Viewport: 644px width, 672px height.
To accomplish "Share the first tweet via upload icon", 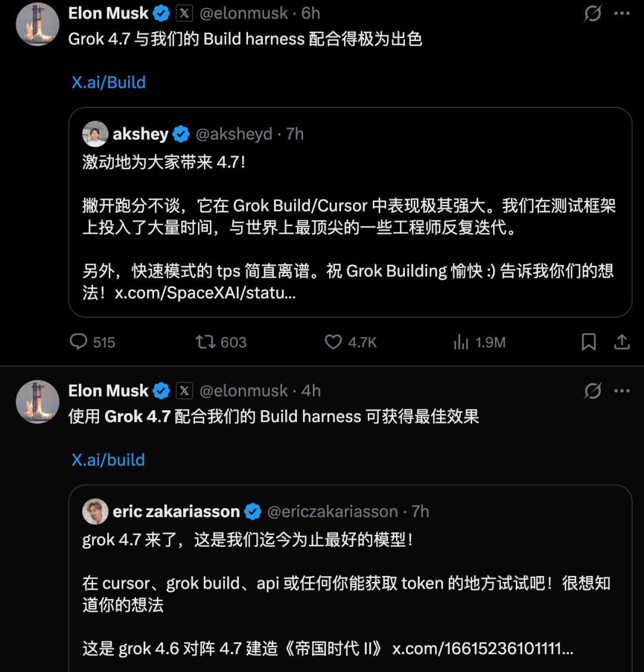I will 622,342.
